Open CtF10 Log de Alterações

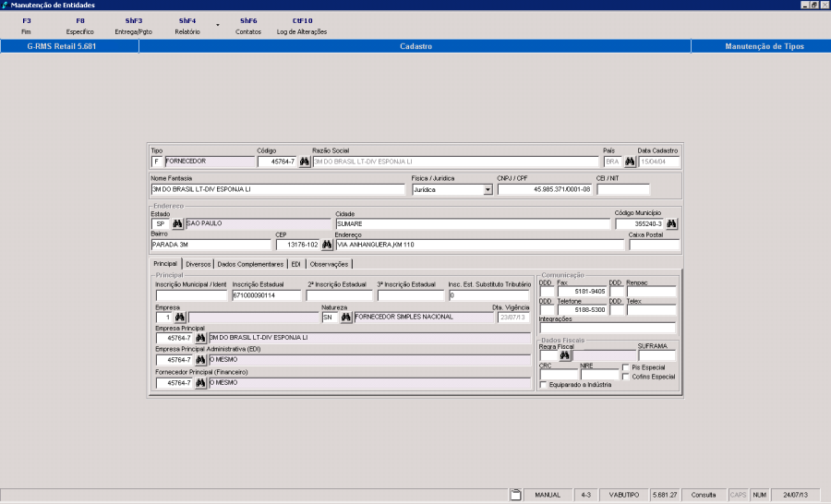click(302, 26)
